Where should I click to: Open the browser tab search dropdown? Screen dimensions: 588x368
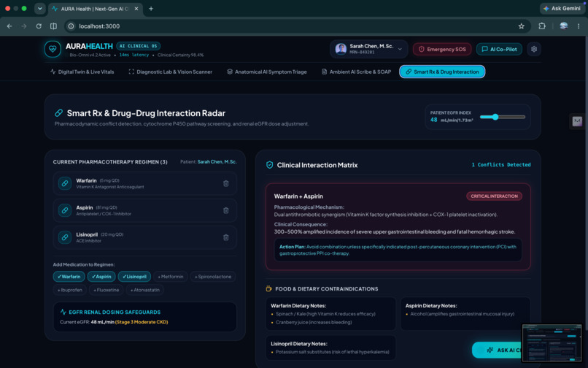(x=39, y=8)
